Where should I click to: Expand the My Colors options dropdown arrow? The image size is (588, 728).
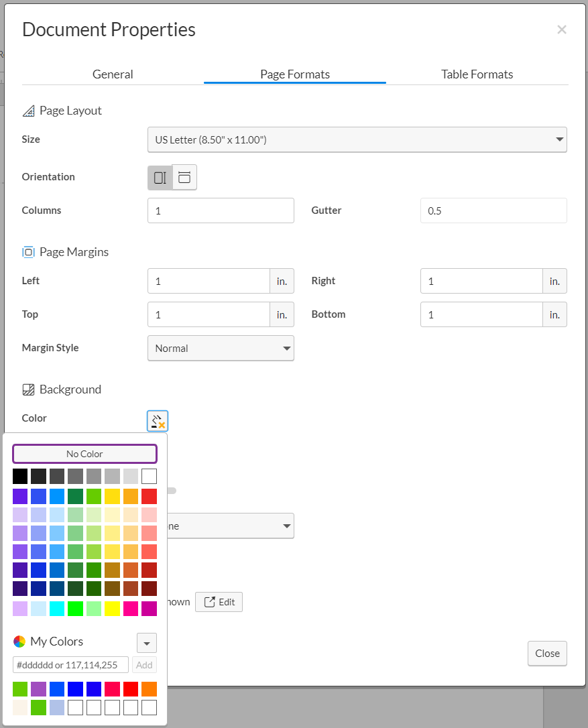tap(147, 643)
